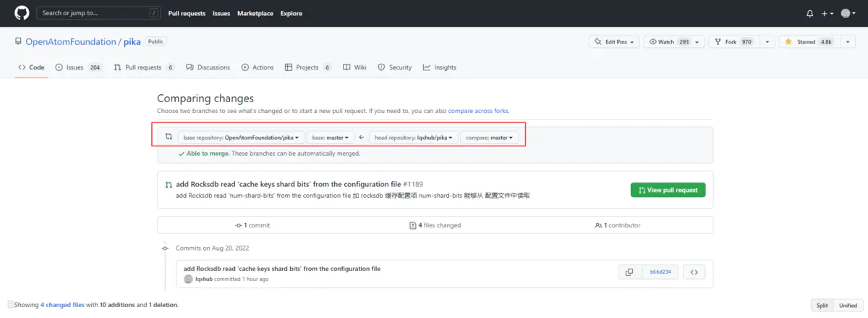Open the GitHub home logo

(x=21, y=13)
